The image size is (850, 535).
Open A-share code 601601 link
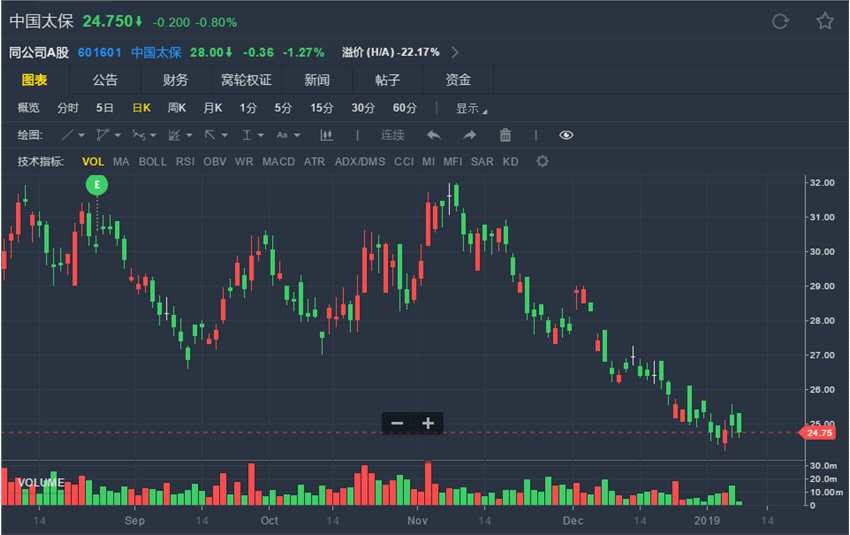point(99,53)
